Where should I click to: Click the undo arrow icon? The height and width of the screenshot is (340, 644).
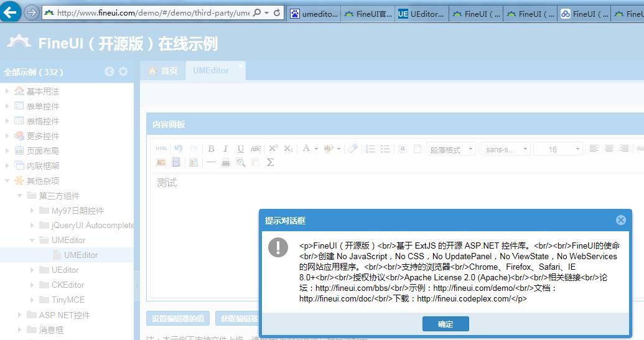coord(178,149)
